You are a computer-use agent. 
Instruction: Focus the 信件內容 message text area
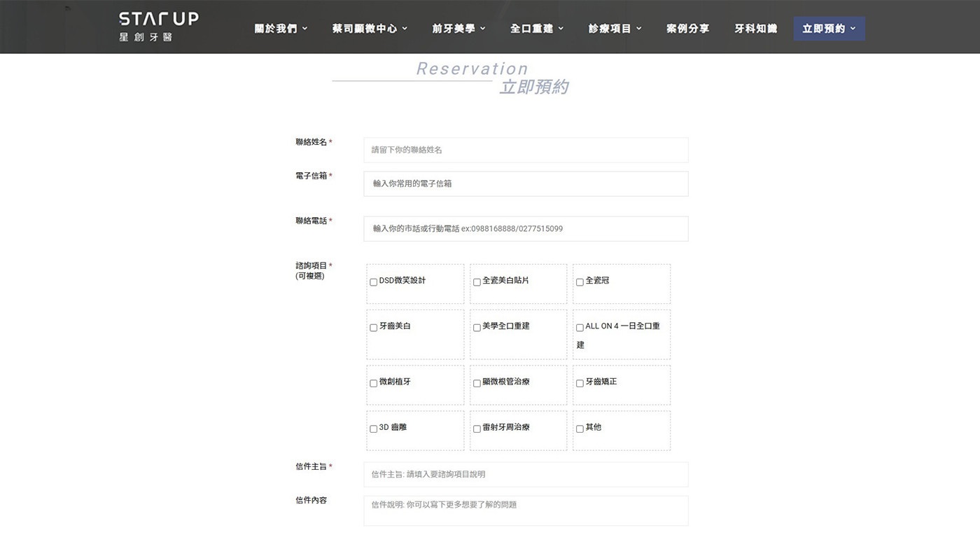click(526, 511)
